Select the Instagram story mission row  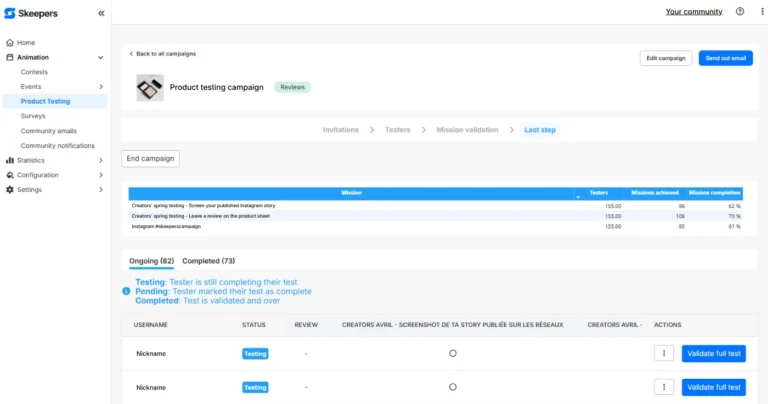tap(435, 206)
